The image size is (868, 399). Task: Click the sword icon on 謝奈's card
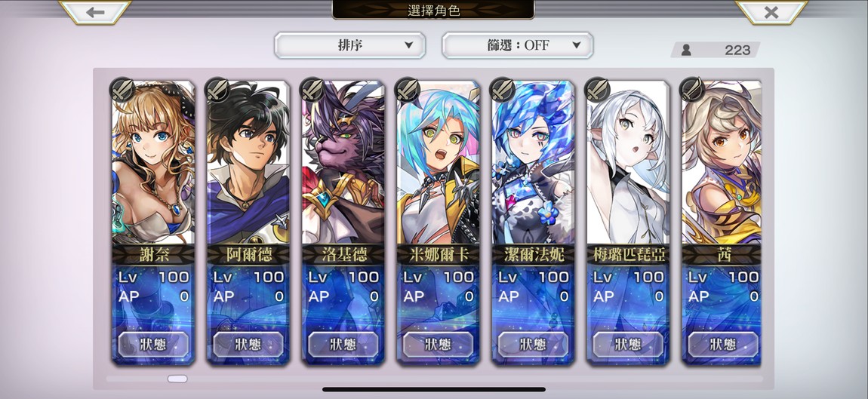tap(122, 90)
